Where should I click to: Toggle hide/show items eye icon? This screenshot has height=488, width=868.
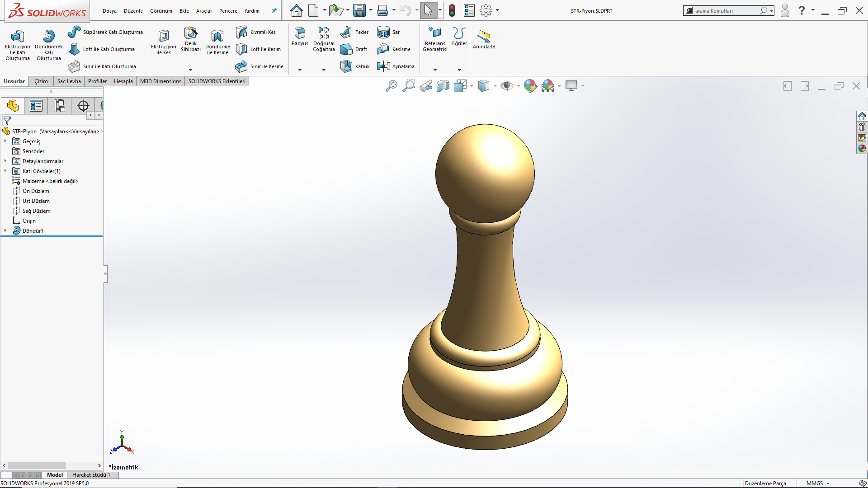click(507, 86)
